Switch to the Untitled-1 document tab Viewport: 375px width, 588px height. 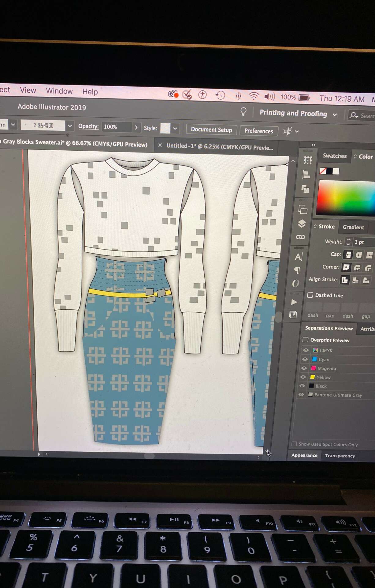(x=219, y=147)
